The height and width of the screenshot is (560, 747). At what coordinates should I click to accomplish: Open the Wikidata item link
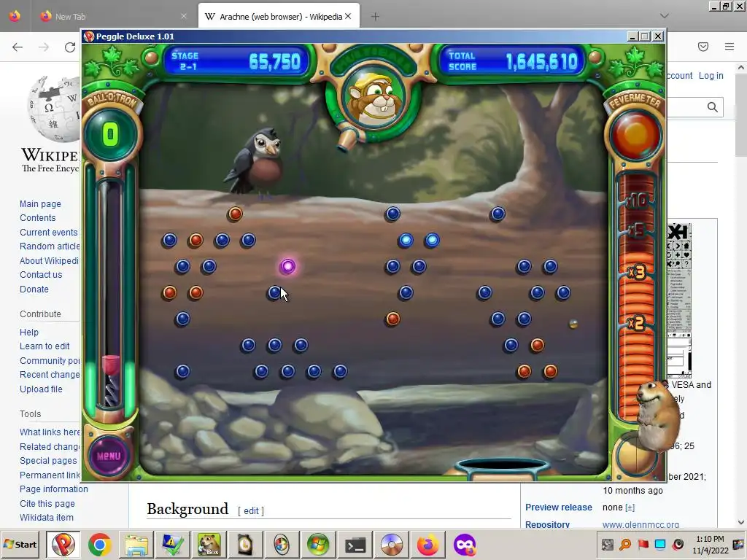tap(47, 518)
